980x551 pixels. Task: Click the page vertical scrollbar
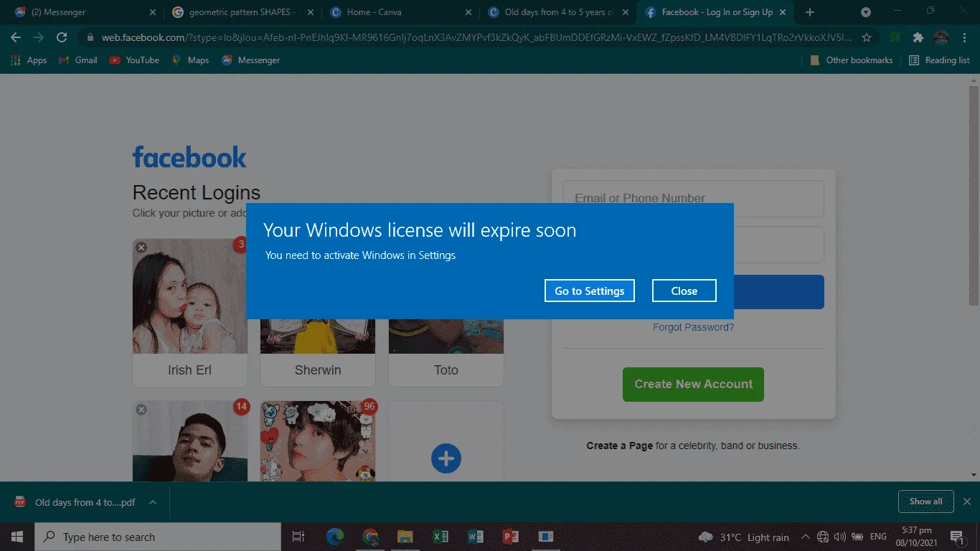(974, 195)
